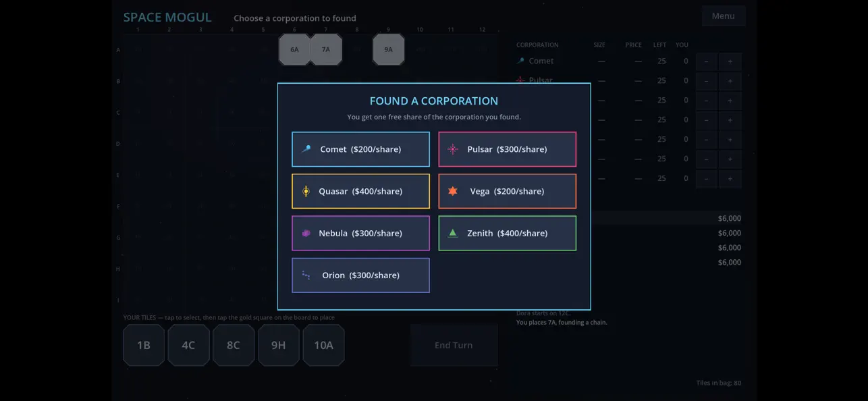Click the yellow Quasar icon
The image size is (868, 401).
coord(306,191)
